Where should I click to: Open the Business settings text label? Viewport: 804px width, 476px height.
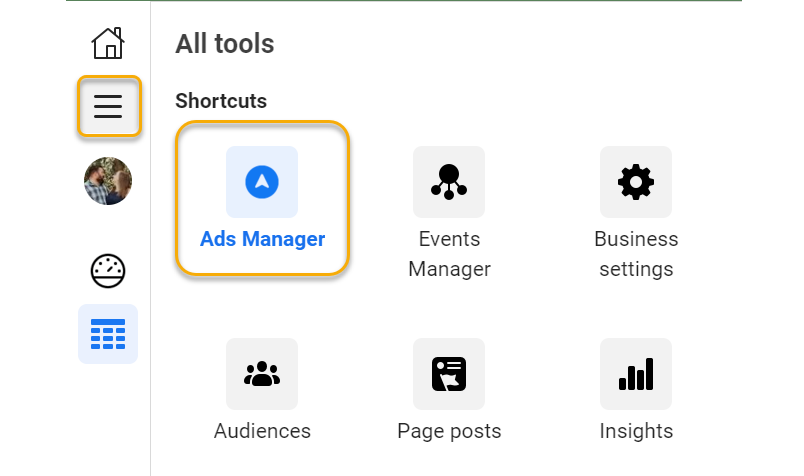point(636,254)
